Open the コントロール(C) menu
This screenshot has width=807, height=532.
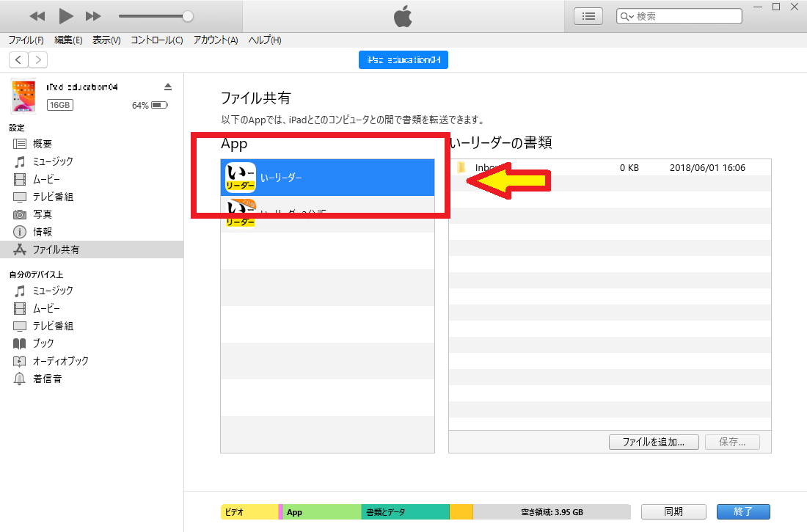click(156, 40)
